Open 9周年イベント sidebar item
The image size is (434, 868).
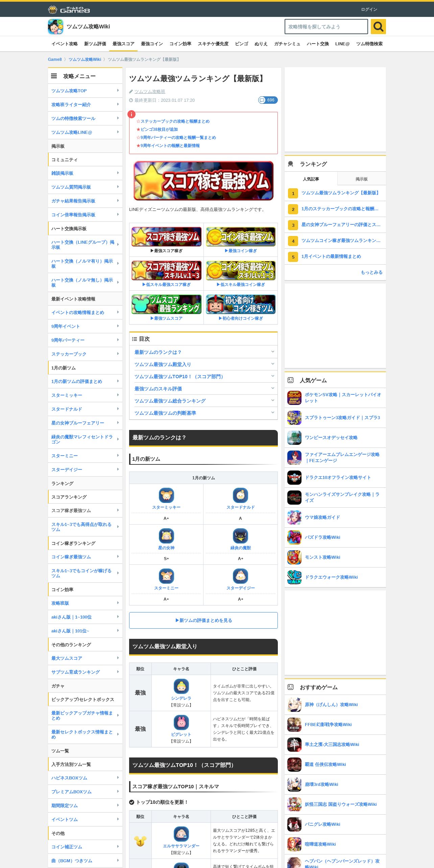coord(85,326)
